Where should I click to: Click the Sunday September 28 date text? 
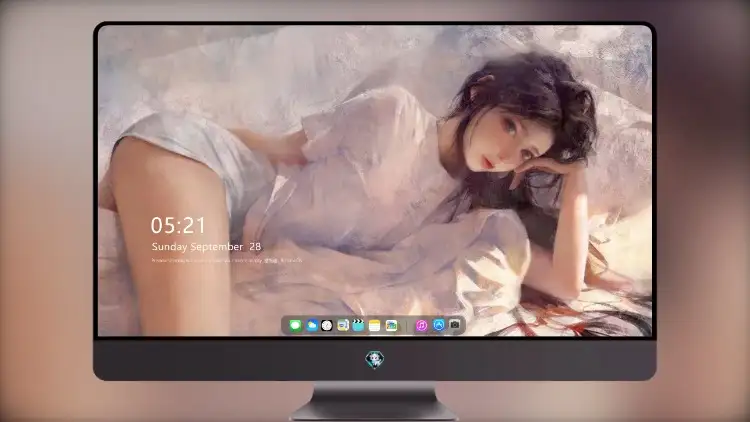tap(206, 247)
